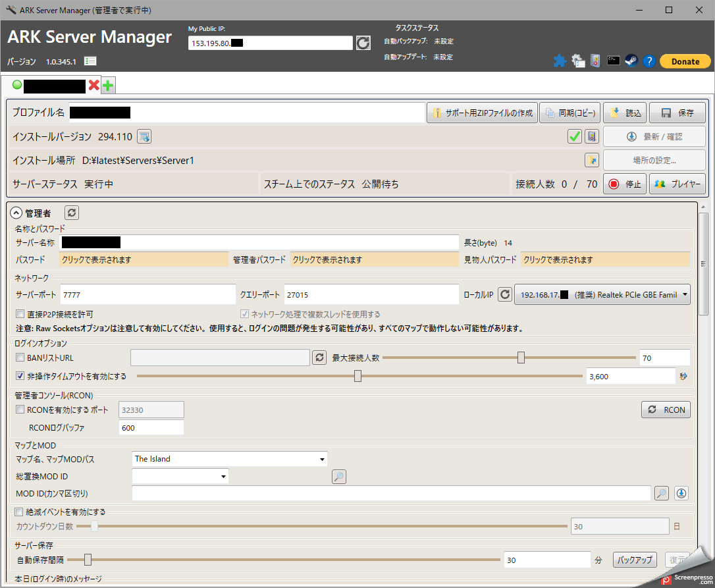715x588 pixels.
Task: Enable direct P2P connection checkbox
Action: [x=20, y=314]
